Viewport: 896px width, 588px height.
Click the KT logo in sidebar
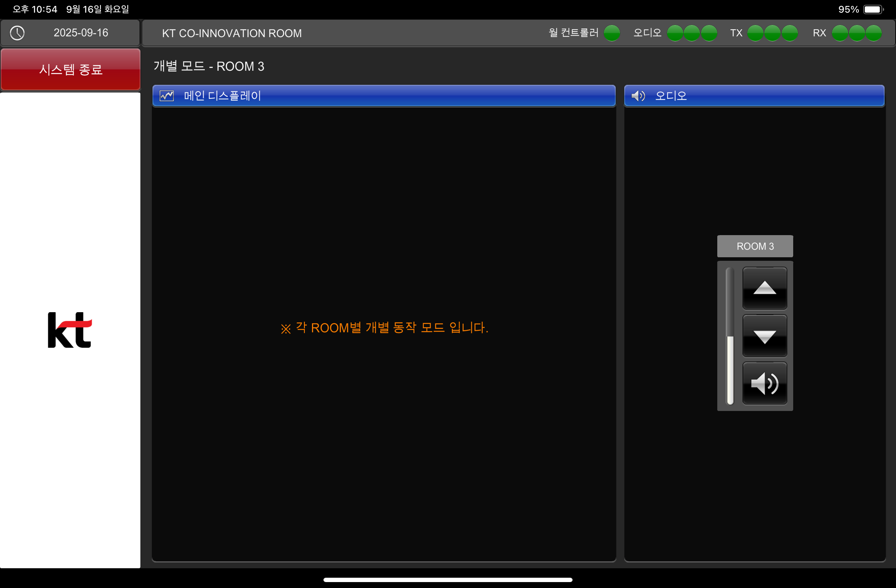[70, 330]
